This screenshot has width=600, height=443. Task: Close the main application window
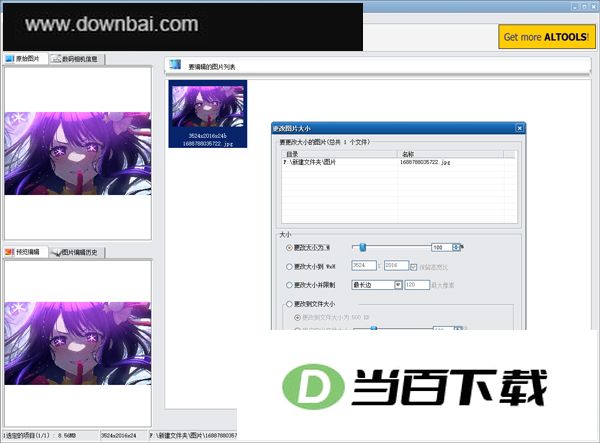pyautogui.click(x=593, y=7)
